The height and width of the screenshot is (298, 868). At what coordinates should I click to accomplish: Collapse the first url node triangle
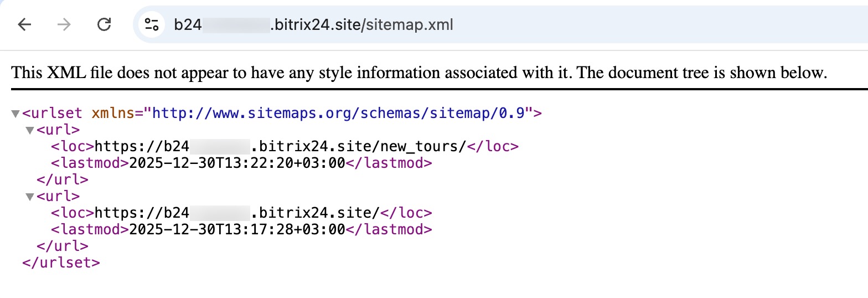tap(30, 131)
